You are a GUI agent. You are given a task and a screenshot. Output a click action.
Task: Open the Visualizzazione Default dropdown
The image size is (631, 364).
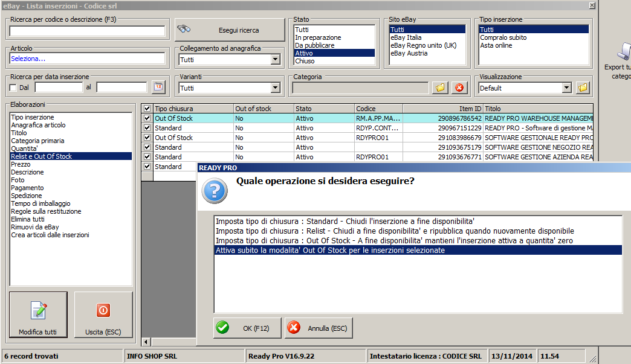point(566,88)
